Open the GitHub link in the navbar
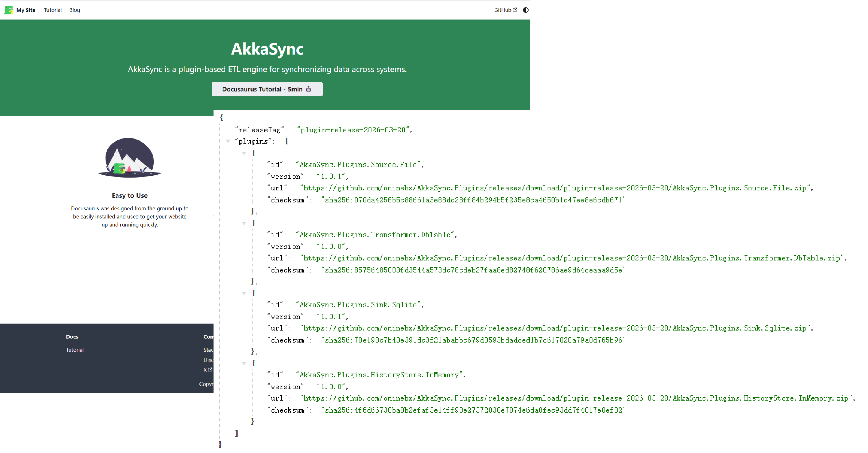 [503, 9]
